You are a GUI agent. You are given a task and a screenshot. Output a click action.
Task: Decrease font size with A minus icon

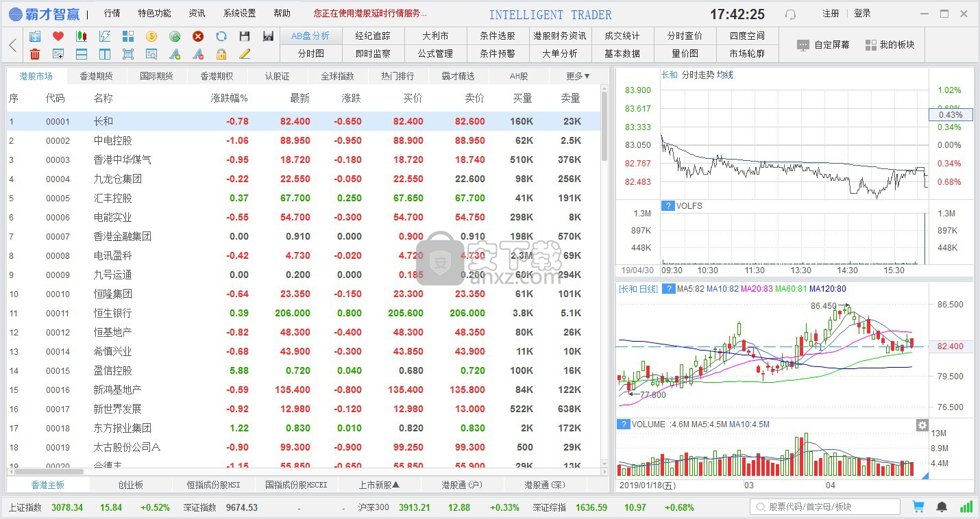198,54
